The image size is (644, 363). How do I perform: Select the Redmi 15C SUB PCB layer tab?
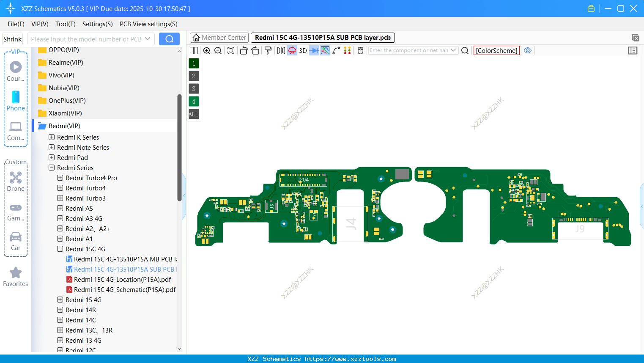click(x=323, y=38)
